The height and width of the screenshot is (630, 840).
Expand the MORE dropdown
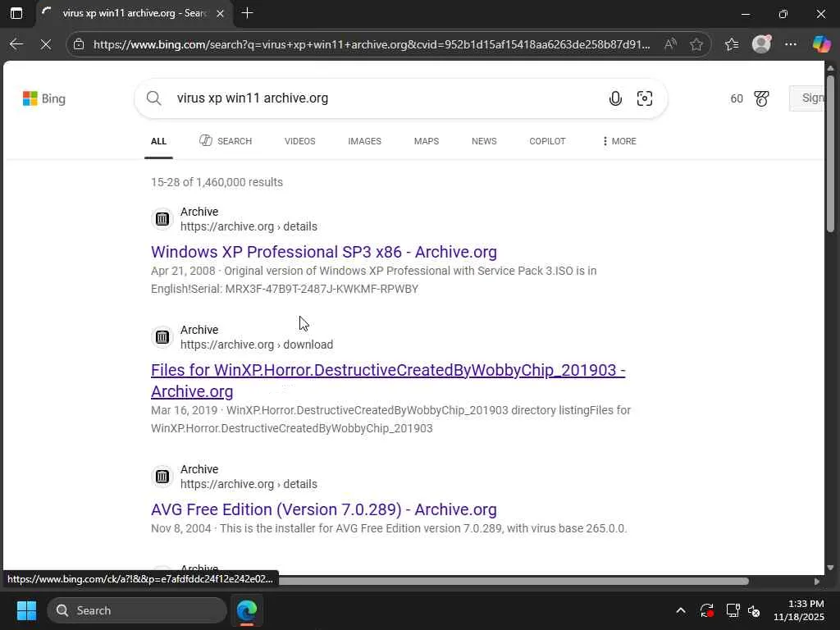(x=619, y=141)
